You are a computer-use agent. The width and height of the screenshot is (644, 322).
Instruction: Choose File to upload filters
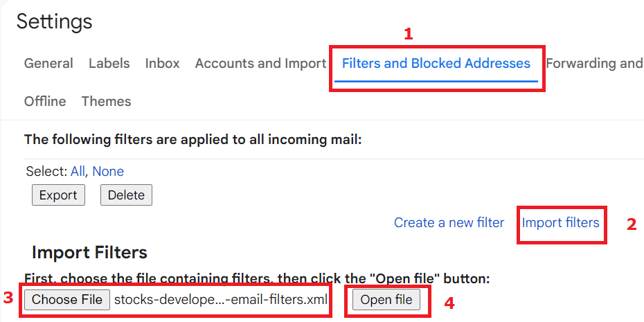click(67, 300)
